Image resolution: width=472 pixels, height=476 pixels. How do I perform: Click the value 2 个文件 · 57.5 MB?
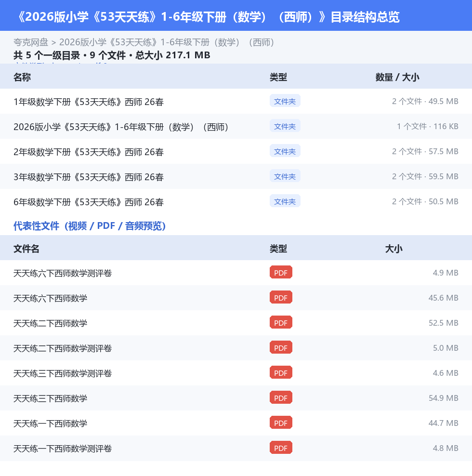click(425, 151)
